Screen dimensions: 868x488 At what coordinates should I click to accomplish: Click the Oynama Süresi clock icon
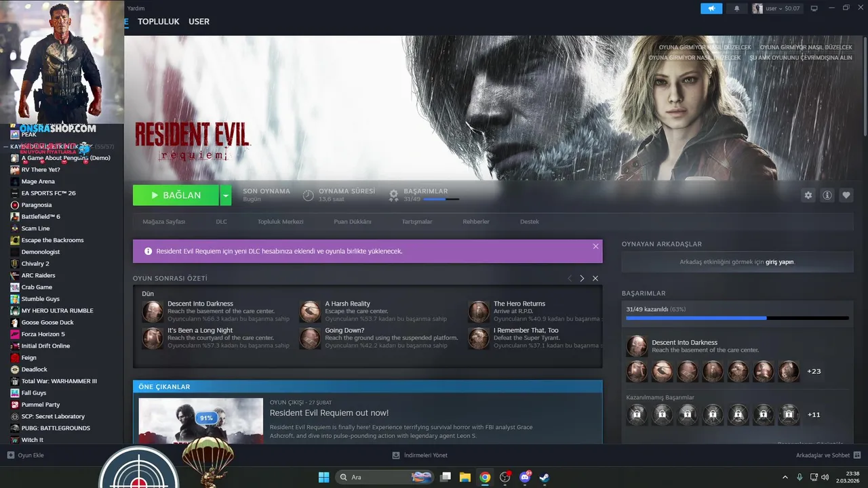308,195
